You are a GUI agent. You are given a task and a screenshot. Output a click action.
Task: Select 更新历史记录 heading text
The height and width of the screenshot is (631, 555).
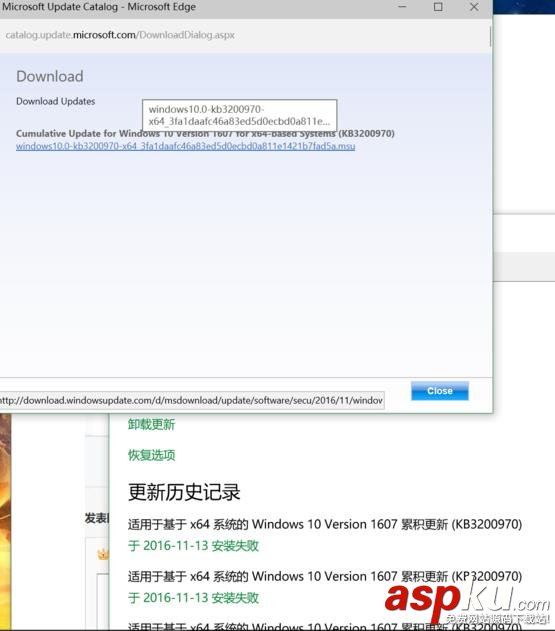point(184,492)
